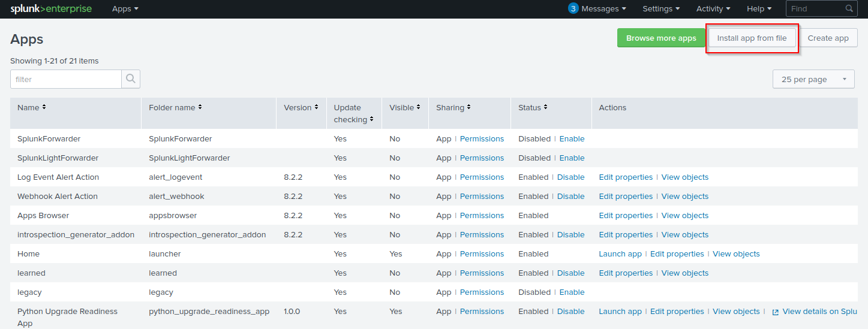Click the Find magnifier icon in top bar
868x329 pixels.
[x=849, y=9]
